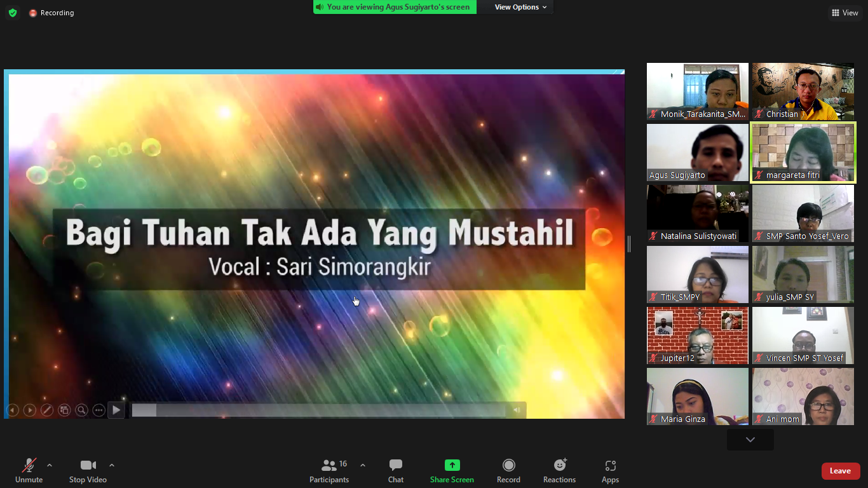Screen dimensions: 868x488
Task: Open Reactions emoji menu
Action: tap(559, 471)
